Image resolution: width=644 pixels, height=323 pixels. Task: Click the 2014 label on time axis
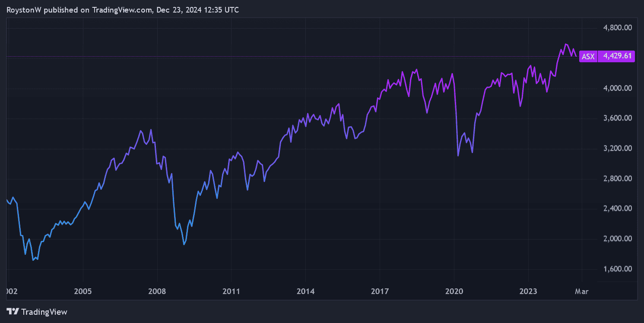tap(305, 291)
